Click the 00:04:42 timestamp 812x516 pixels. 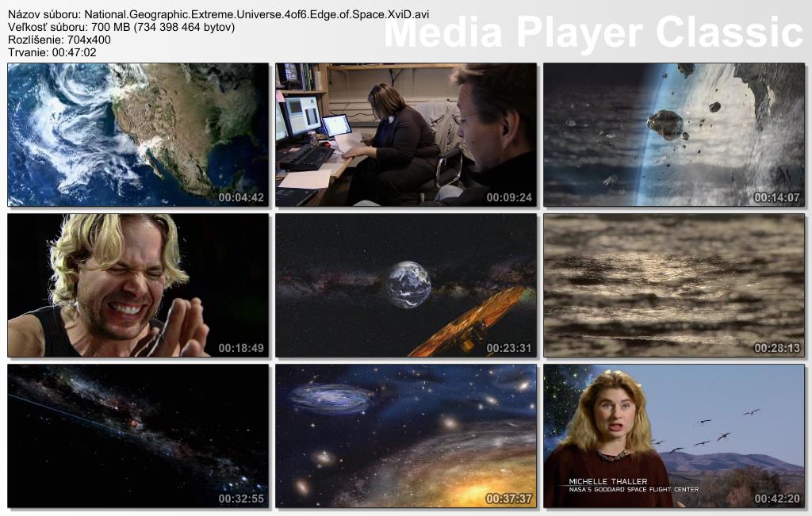(x=241, y=197)
